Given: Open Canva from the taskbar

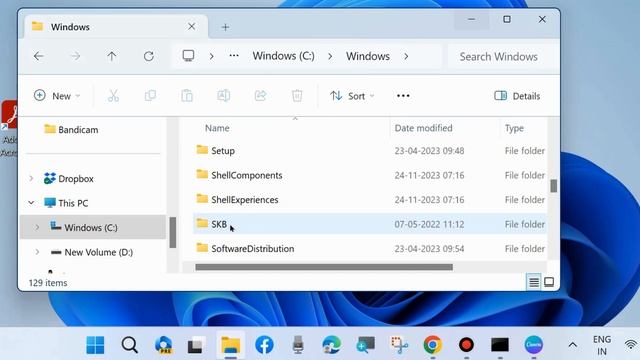Looking at the screenshot, I should [x=533, y=345].
